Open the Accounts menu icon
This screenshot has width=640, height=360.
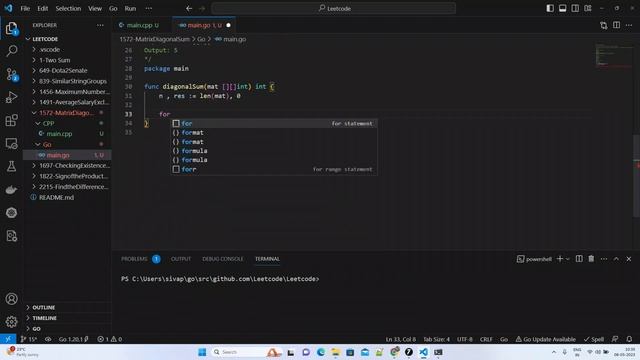(x=11, y=298)
